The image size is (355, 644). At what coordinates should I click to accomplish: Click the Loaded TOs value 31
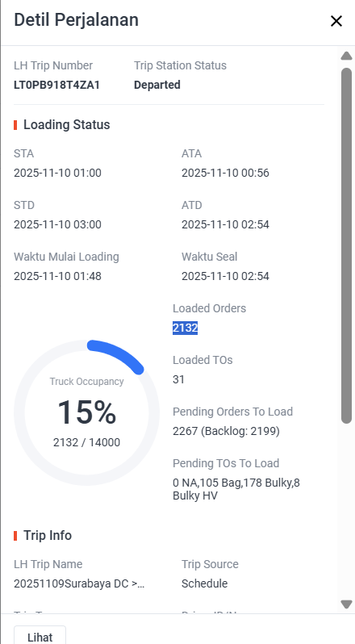(x=178, y=379)
